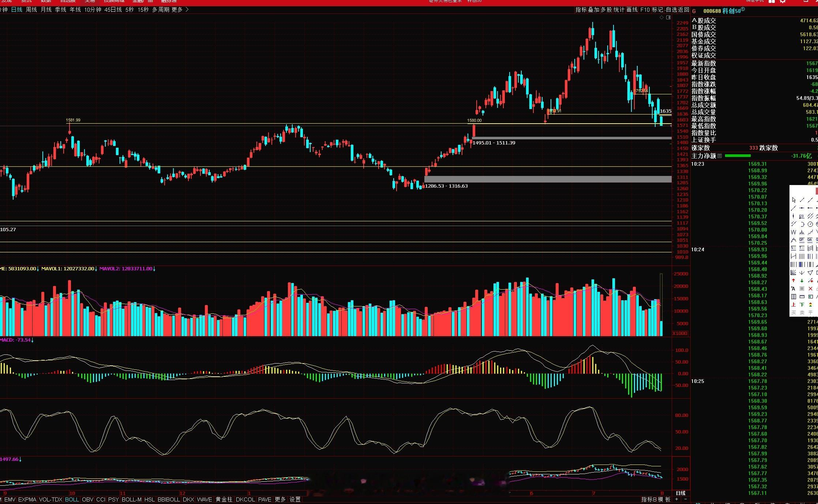The width and height of the screenshot is (818, 504).
Task: Select the H-shaped measurement tool
Action: (x=793, y=256)
